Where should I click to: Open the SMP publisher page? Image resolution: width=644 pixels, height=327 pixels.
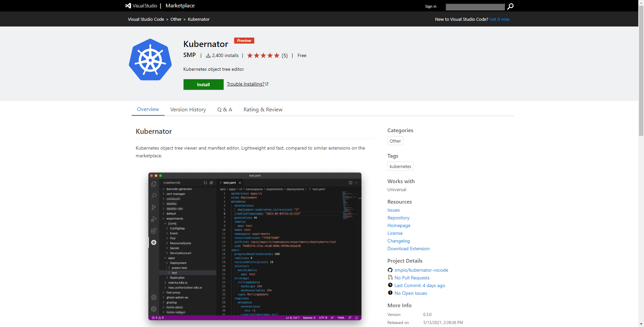pyautogui.click(x=190, y=55)
